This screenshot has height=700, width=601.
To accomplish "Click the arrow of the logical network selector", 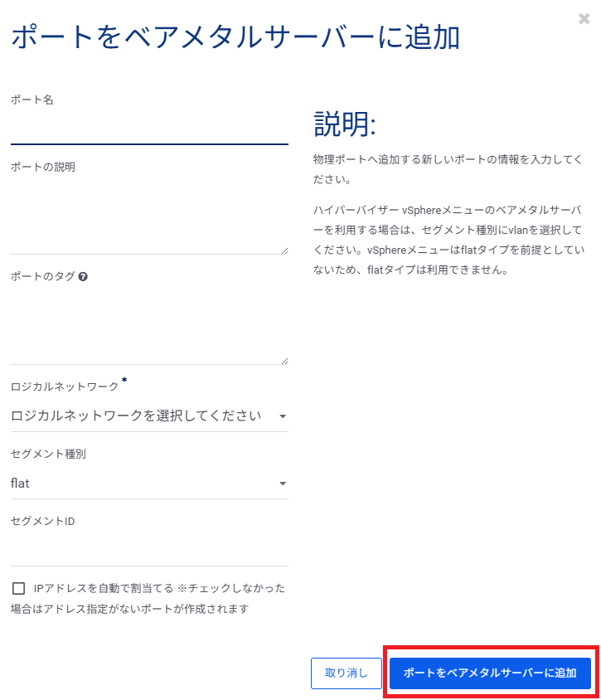I will (x=283, y=416).
